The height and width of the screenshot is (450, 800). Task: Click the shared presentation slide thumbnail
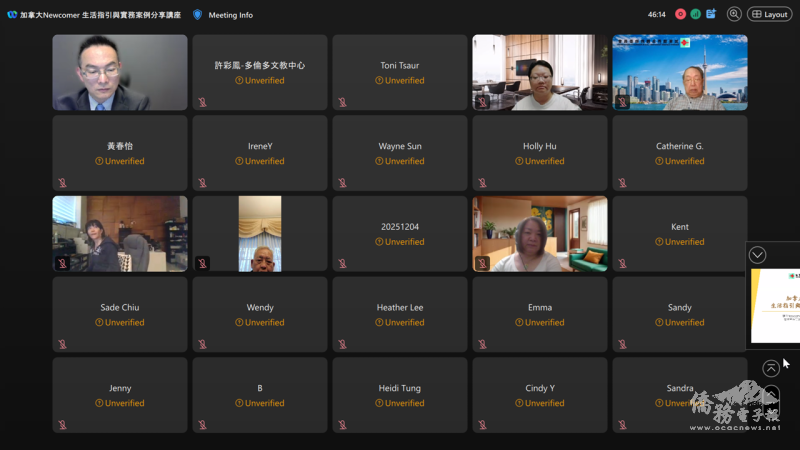(x=776, y=305)
